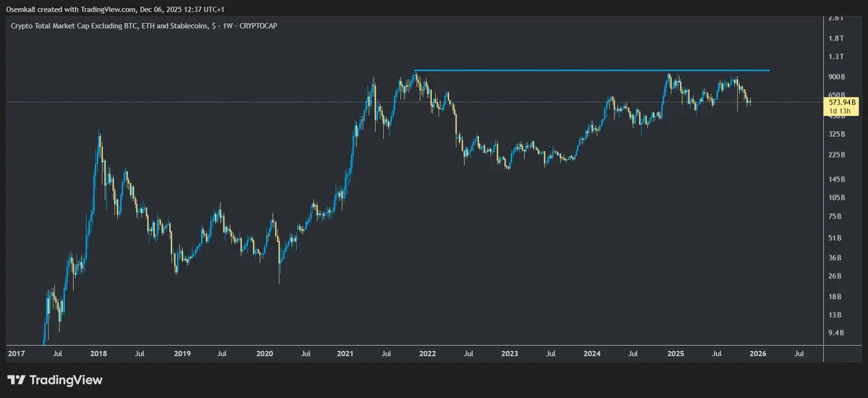
Task: Click the 2024 label on time axis
Action: pyautogui.click(x=592, y=353)
